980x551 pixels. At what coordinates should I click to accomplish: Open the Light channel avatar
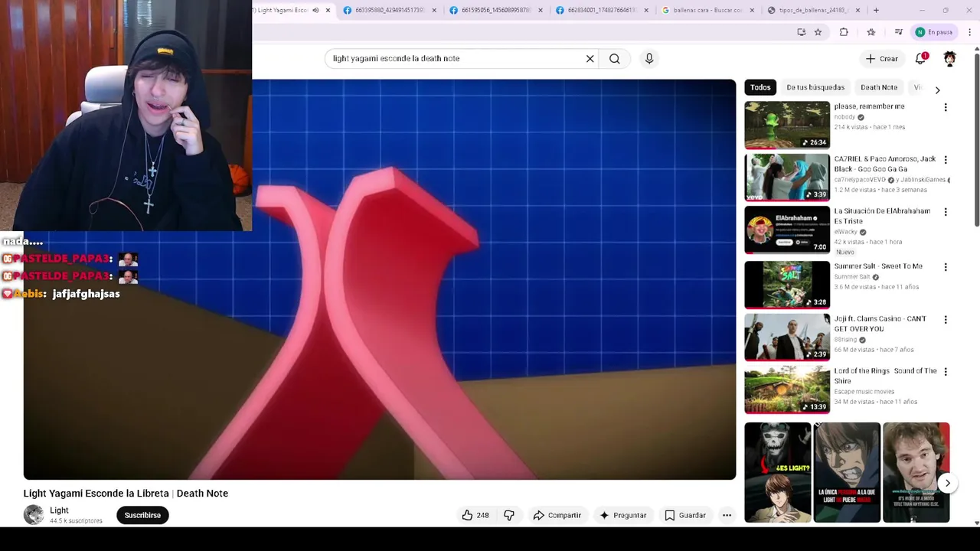click(x=34, y=515)
